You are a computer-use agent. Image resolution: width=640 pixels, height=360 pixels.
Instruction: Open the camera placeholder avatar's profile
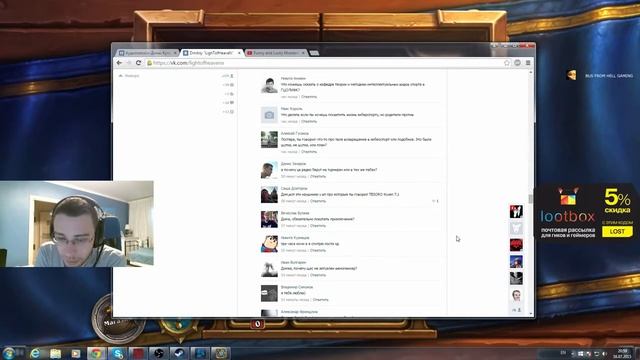(269, 115)
